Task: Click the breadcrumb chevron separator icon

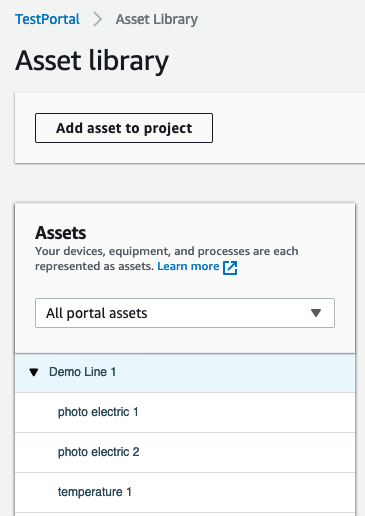Action: (x=98, y=19)
